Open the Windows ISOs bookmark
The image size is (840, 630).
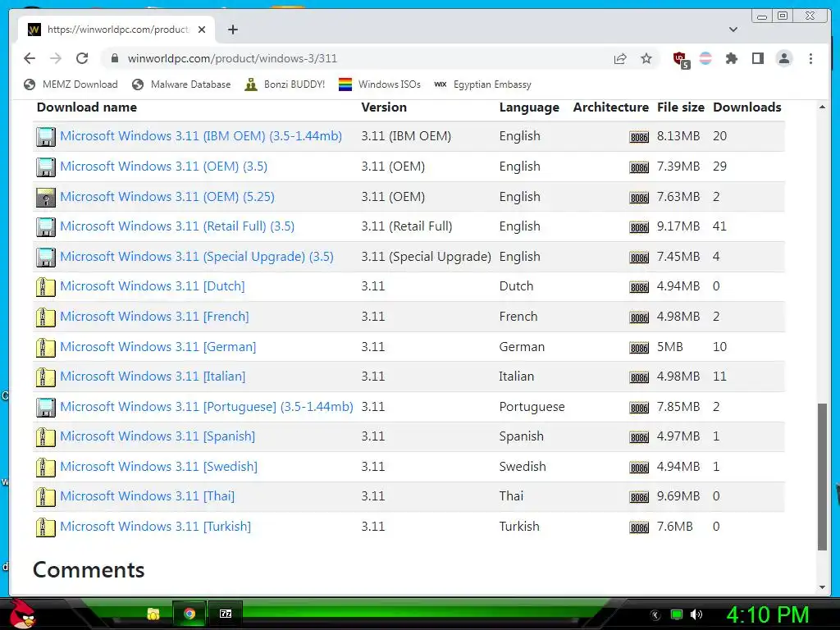click(379, 84)
